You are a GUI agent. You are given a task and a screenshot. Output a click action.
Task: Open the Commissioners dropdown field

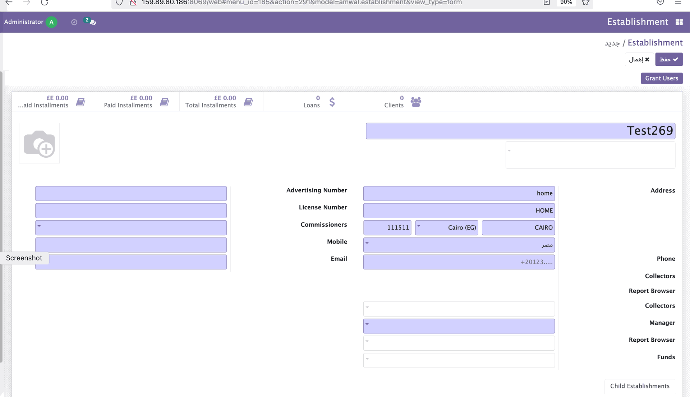click(131, 228)
